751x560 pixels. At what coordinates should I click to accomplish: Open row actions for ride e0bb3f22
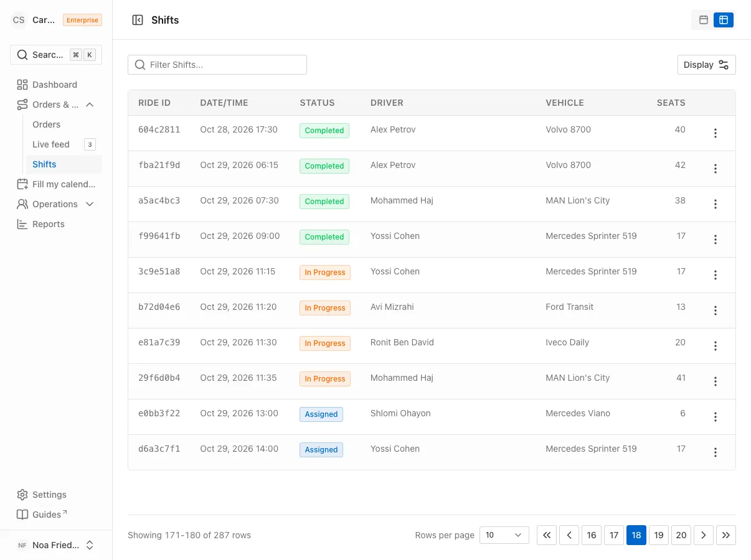[x=716, y=417]
